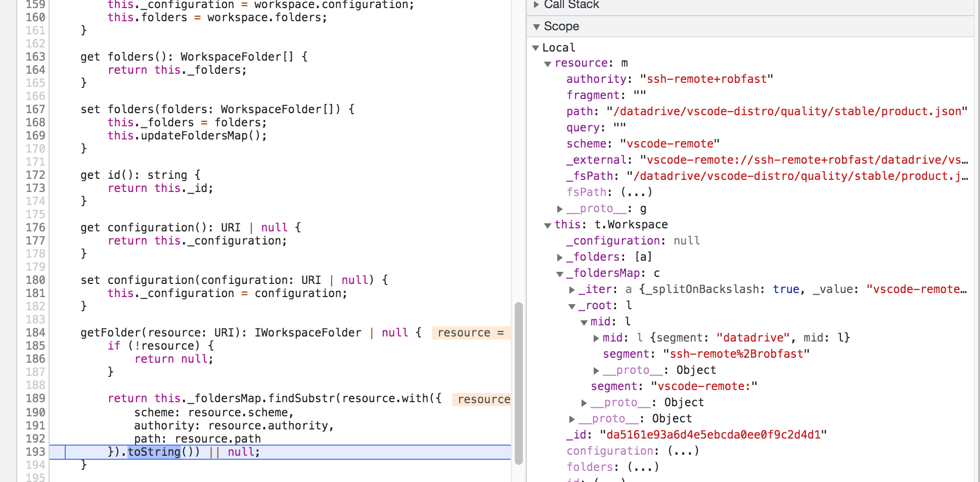The width and height of the screenshot is (980, 482).
Task: Expand __proto__ under _foldersMap
Action: 571,418
